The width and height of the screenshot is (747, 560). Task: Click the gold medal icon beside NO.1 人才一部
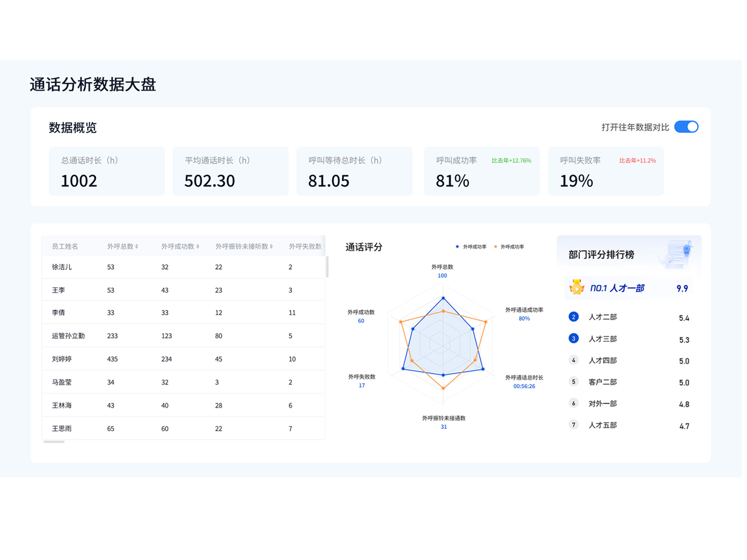click(577, 287)
